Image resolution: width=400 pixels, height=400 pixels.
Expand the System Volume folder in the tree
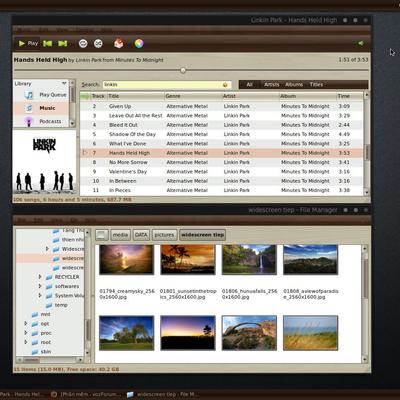pyautogui.click(x=40, y=295)
